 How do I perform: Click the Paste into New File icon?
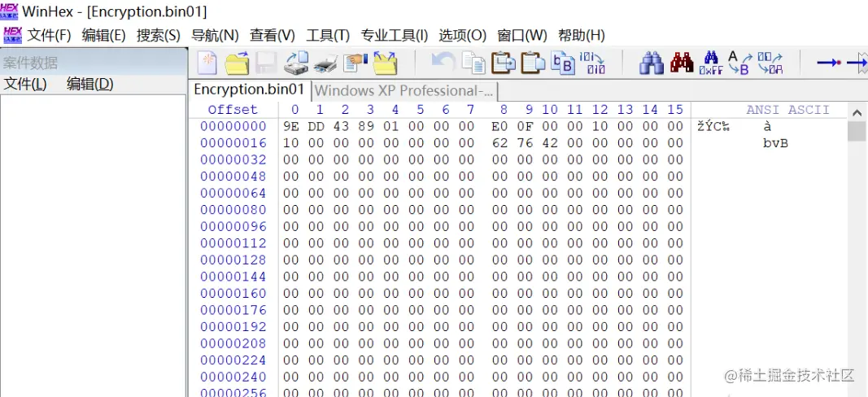pos(563,63)
